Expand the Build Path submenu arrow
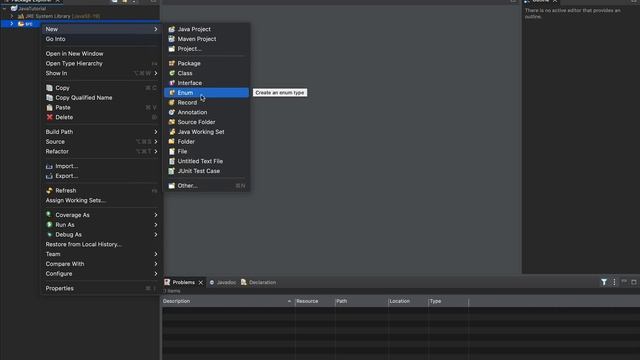The width and height of the screenshot is (640, 360). point(156,132)
